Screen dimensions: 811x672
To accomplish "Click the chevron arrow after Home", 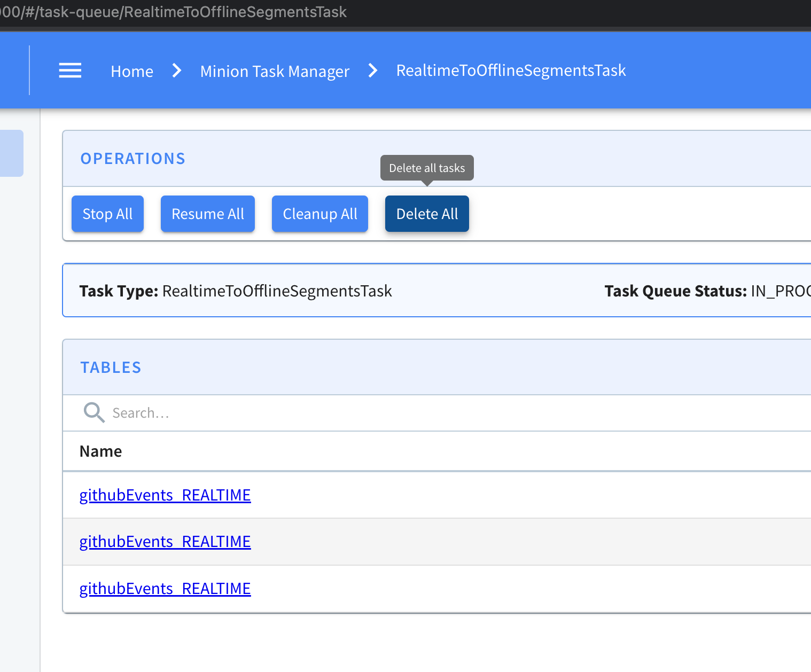I will click(x=177, y=71).
